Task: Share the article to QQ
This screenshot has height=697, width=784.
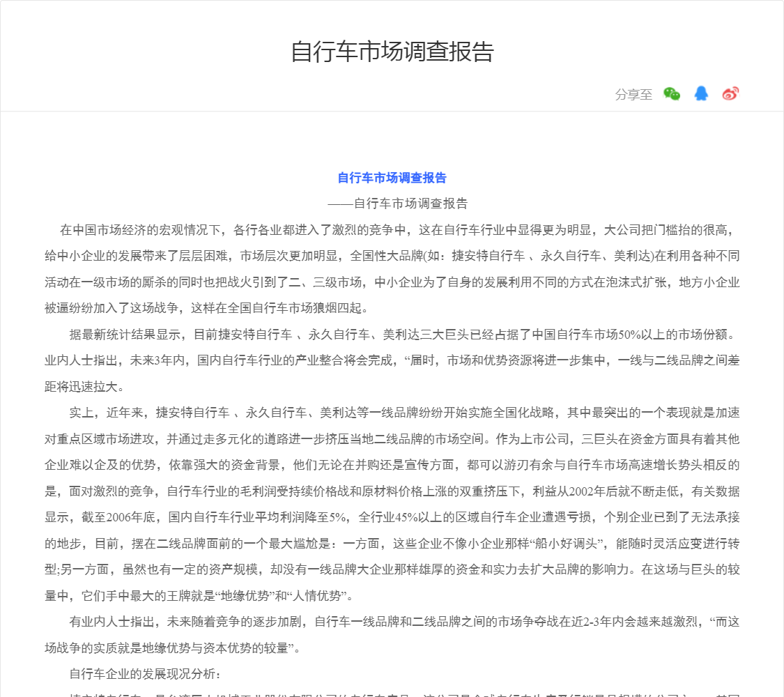Action: 701,93
